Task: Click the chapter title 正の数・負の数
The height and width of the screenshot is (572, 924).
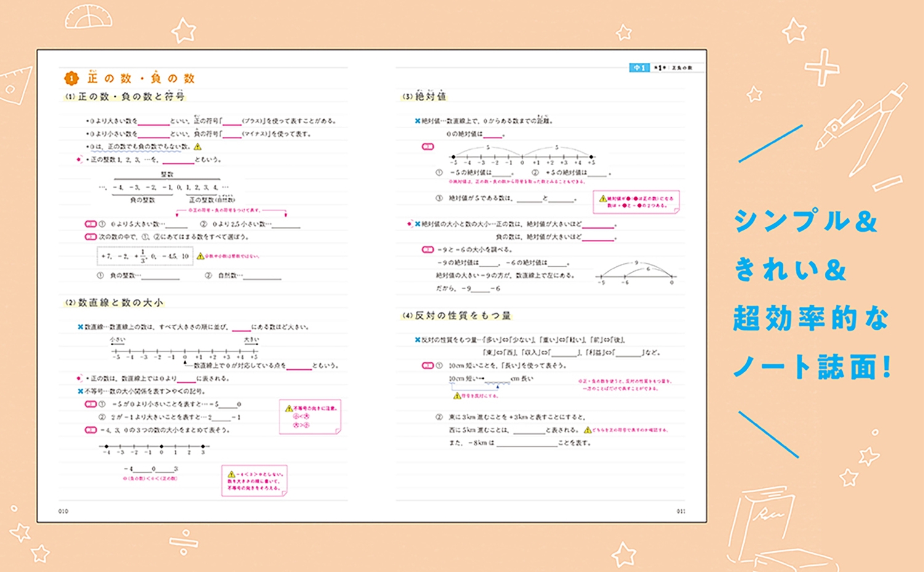Action: click(141, 78)
